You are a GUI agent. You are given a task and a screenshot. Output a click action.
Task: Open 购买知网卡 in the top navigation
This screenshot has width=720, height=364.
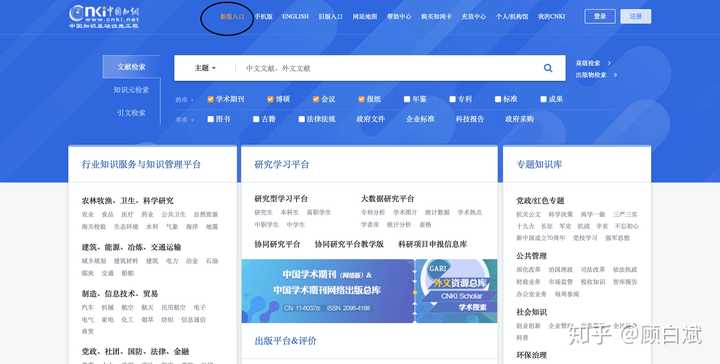(436, 17)
